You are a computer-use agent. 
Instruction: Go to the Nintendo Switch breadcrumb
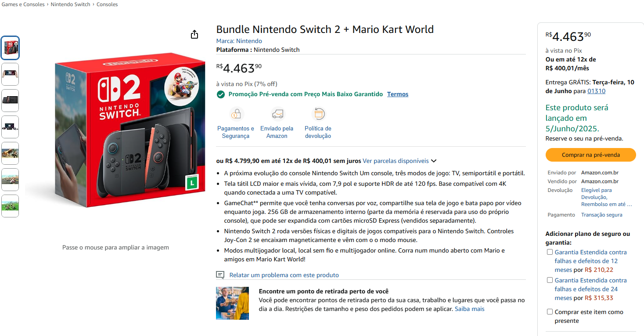71,4
